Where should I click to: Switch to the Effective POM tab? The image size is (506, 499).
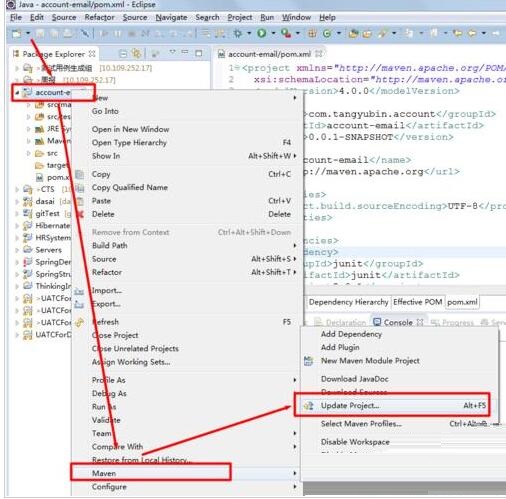pos(417,302)
